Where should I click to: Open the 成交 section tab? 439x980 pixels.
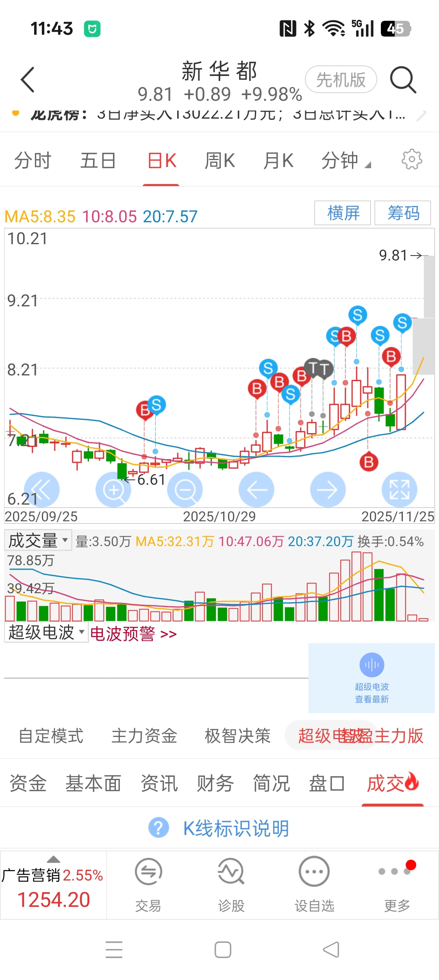pyautogui.click(x=393, y=783)
